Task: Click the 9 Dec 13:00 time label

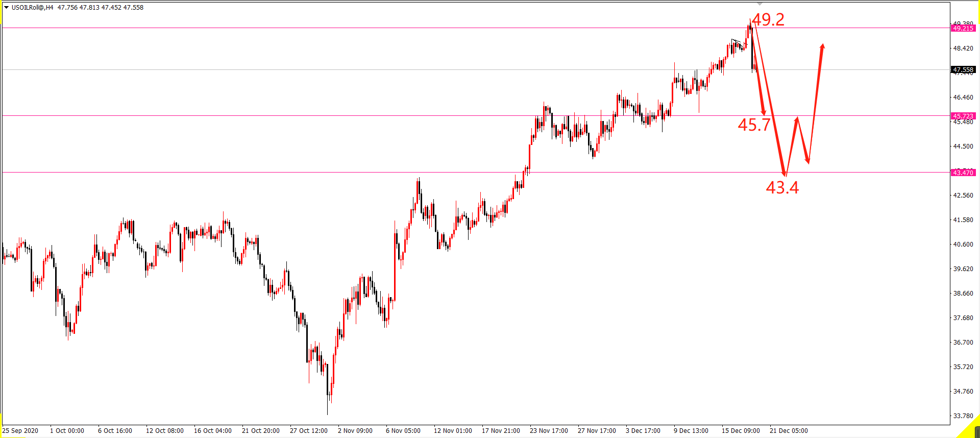Action: pos(691,431)
